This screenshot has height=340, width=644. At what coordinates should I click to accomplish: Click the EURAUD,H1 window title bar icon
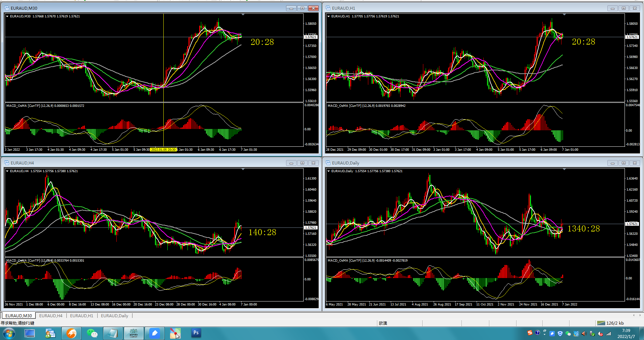[x=328, y=8]
